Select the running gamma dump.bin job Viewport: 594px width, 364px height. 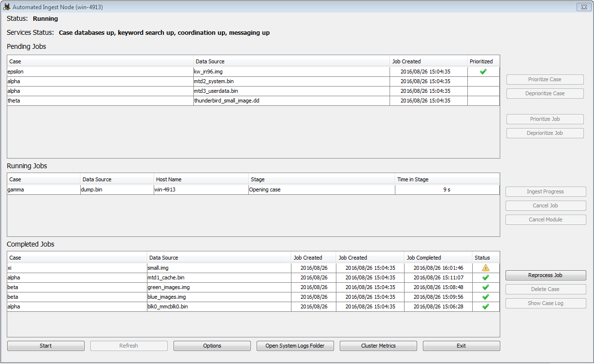(x=116, y=189)
